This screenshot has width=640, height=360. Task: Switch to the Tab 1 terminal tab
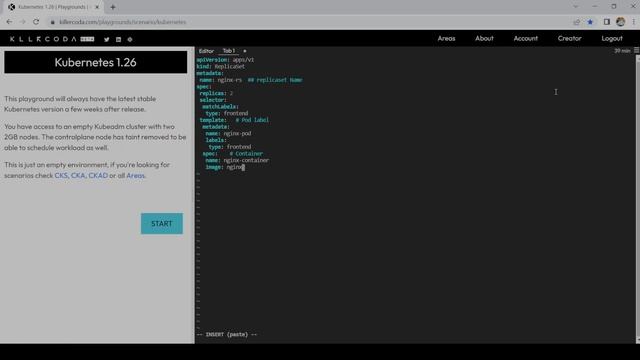coord(229,51)
